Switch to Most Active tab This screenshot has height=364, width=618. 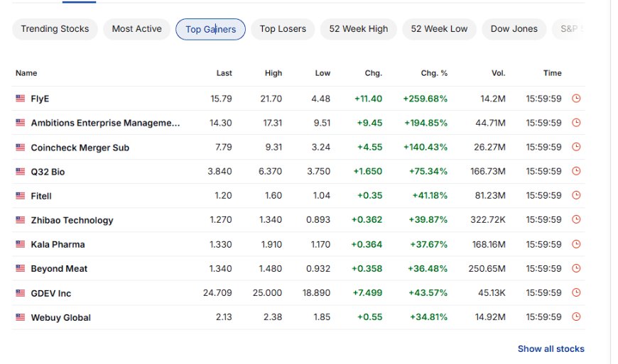click(x=137, y=29)
